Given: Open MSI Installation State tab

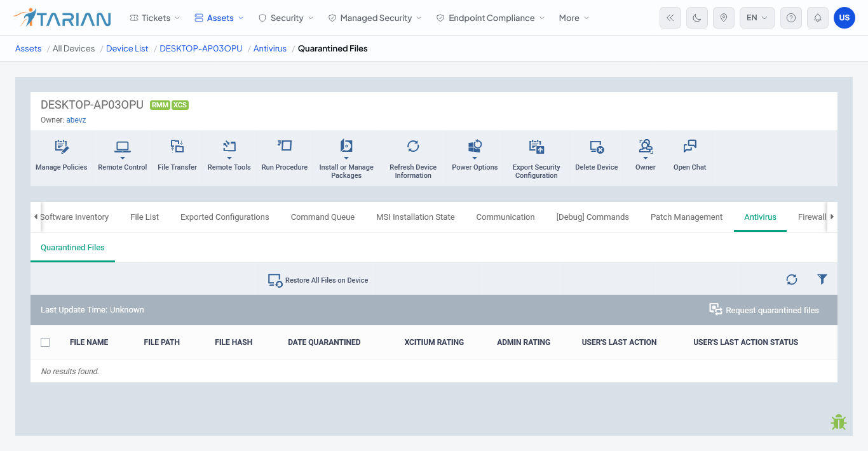Looking at the screenshot, I should point(416,217).
